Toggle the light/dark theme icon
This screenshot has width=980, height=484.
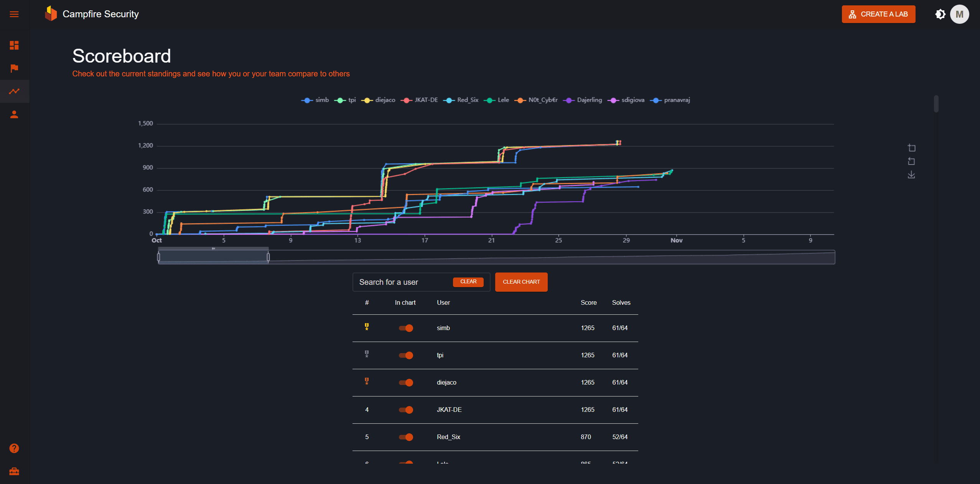[x=940, y=14]
